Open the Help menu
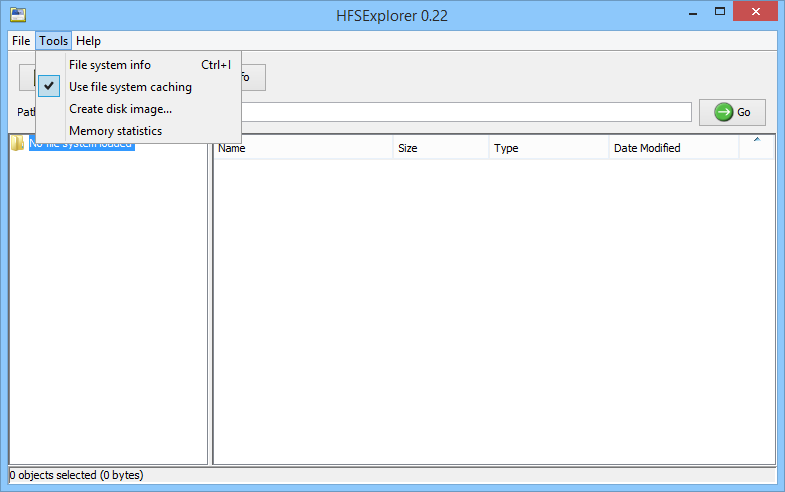This screenshot has height=492, width=785. tap(88, 41)
